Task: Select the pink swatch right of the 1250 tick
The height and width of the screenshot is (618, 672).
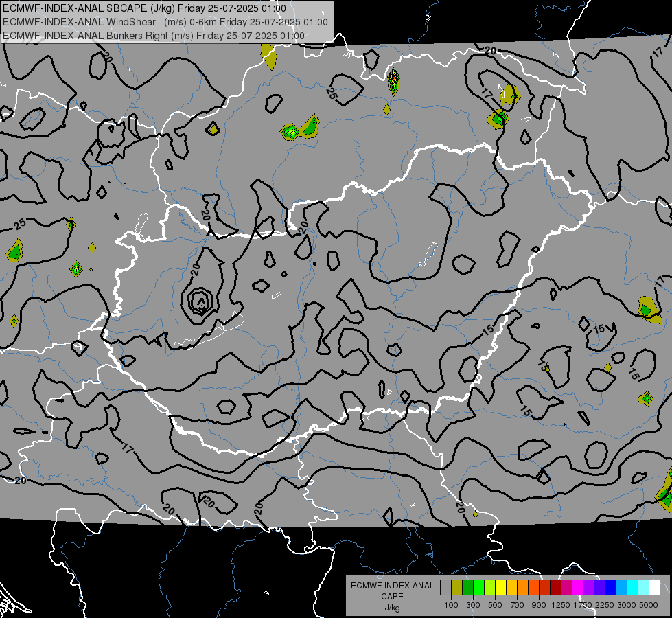Action: pos(566,588)
